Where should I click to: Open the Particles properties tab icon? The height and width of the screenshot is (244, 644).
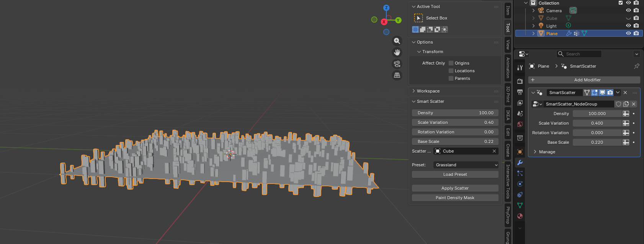pyautogui.click(x=520, y=173)
